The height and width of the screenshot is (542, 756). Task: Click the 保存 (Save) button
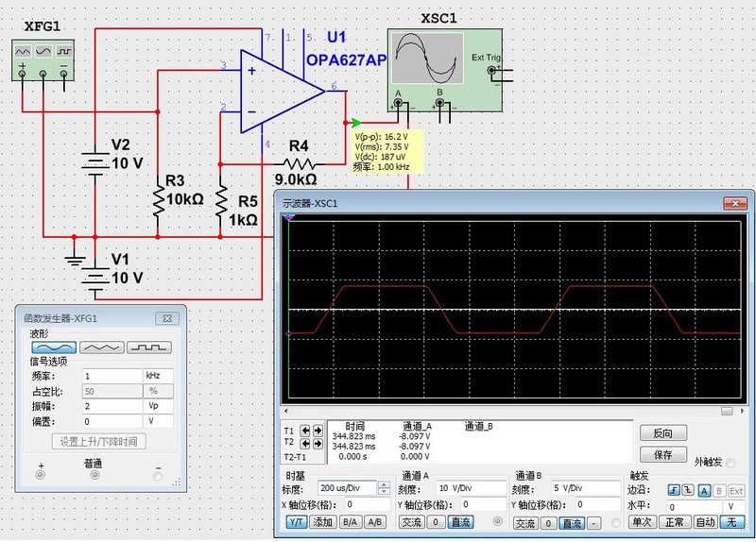click(x=662, y=454)
